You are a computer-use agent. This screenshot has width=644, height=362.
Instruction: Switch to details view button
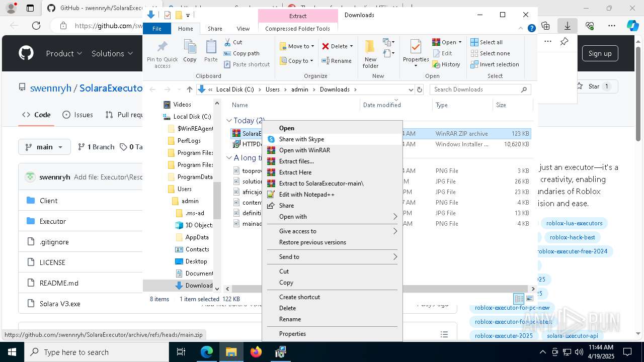519,299
